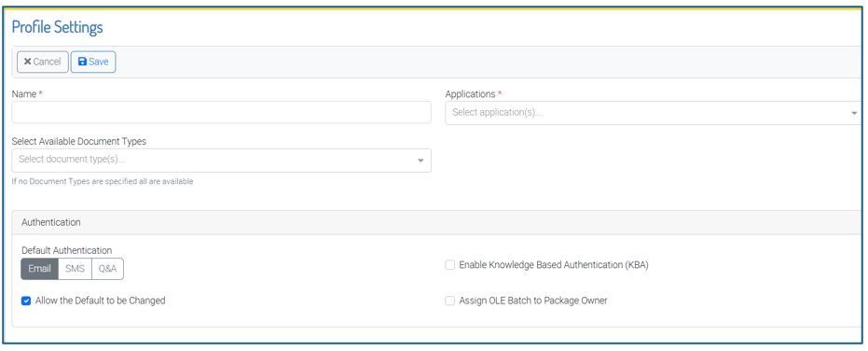Choose Q&A default authentication option
868x351 pixels.
(x=107, y=269)
